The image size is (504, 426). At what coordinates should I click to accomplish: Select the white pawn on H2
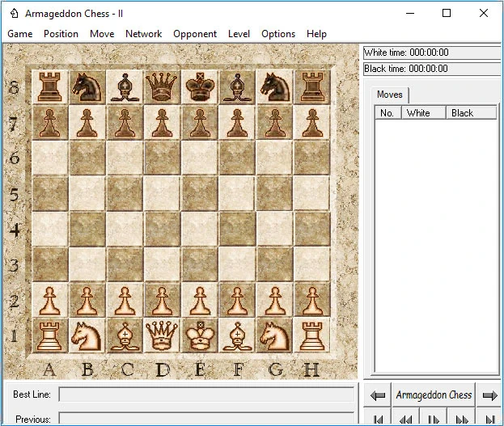pos(312,301)
